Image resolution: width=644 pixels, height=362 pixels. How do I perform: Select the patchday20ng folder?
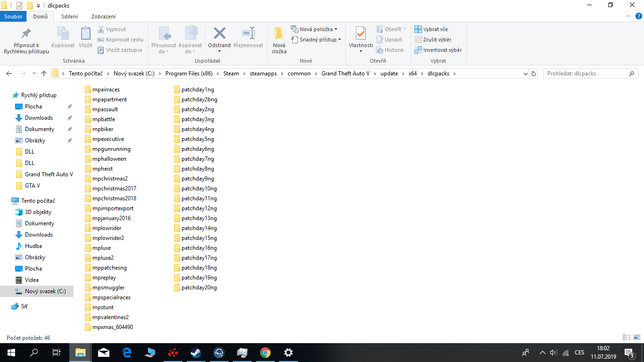click(195, 288)
